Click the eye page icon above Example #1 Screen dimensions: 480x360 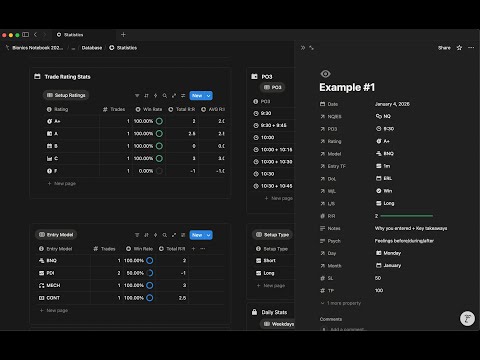[x=325, y=74]
